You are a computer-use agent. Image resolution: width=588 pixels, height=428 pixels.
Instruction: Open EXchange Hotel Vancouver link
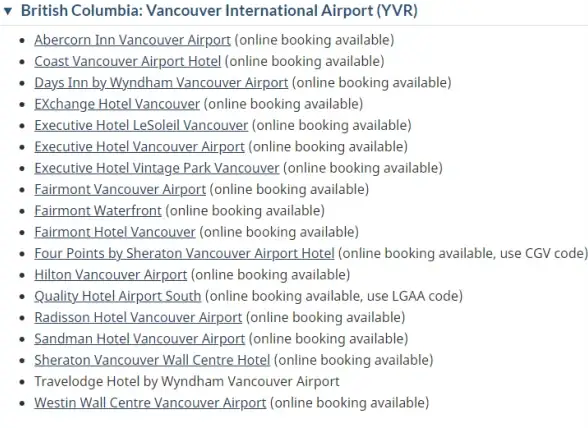pyautogui.click(x=117, y=104)
